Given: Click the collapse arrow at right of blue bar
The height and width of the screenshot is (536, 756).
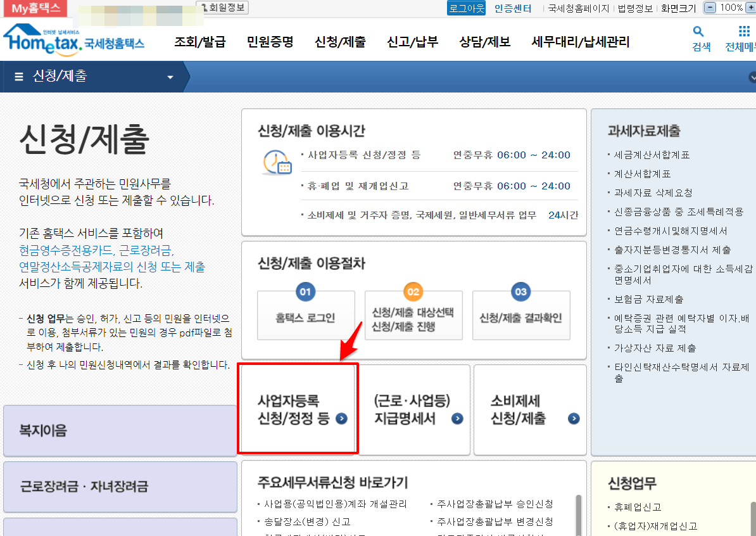Looking at the screenshot, I should point(752,77).
